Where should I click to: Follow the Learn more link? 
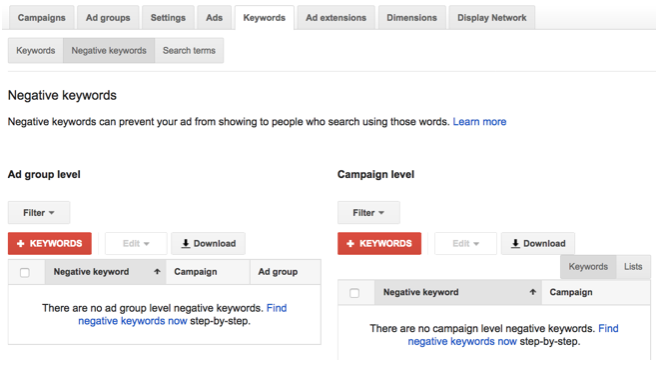[479, 122]
